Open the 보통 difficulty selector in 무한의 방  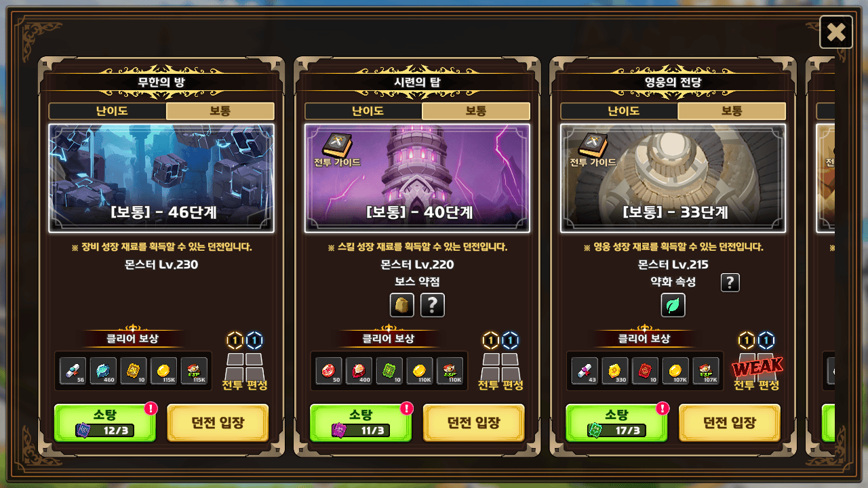pos(220,111)
